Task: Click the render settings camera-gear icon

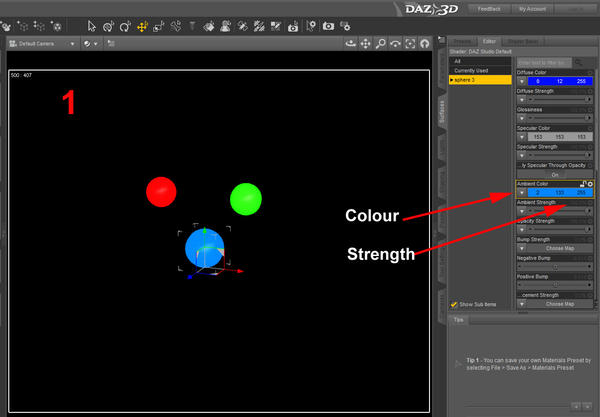Action: click(345, 26)
